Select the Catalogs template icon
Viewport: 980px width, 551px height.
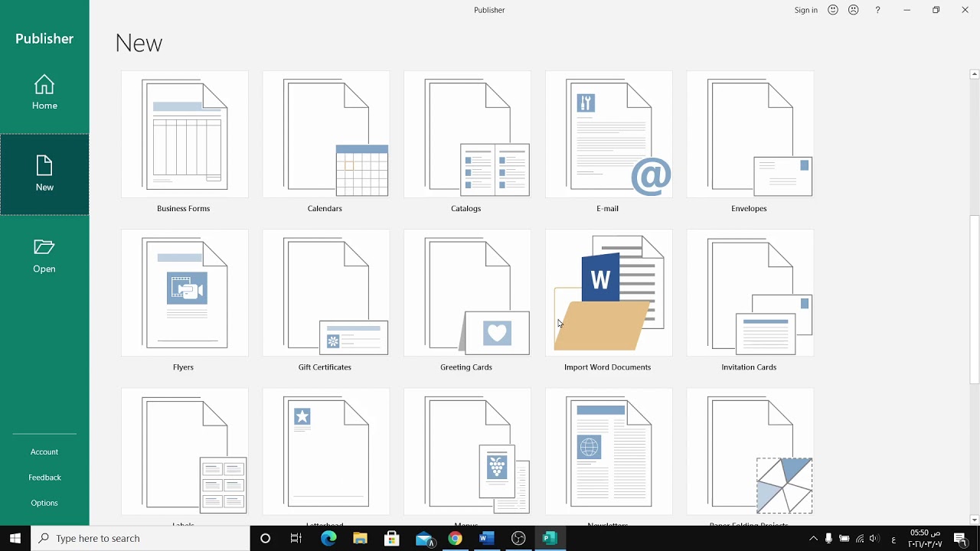[467, 135]
